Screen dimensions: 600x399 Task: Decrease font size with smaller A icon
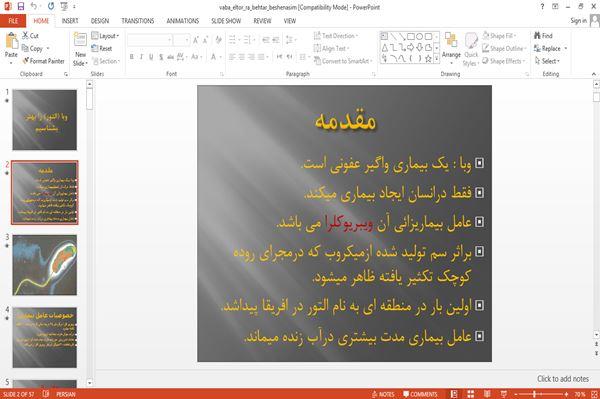[x=206, y=40]
